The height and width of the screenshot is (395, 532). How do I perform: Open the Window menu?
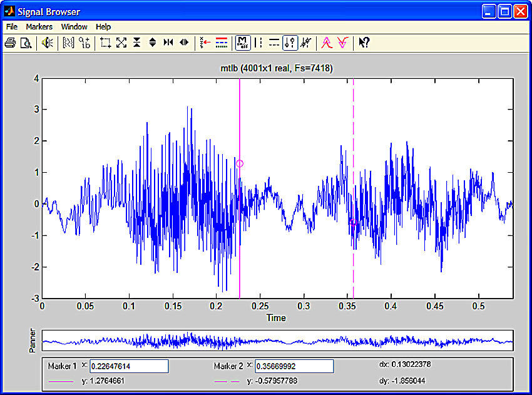74,26
